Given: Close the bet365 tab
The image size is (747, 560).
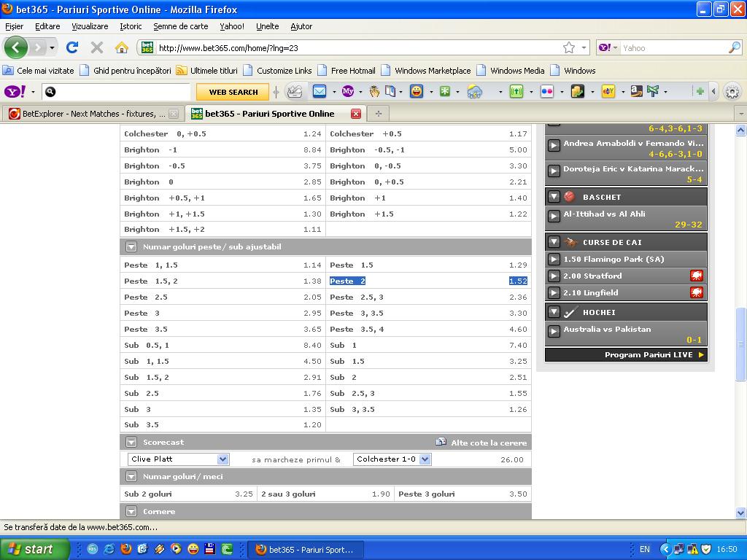Looking at the screenshot, I should [x=356, y=114].
